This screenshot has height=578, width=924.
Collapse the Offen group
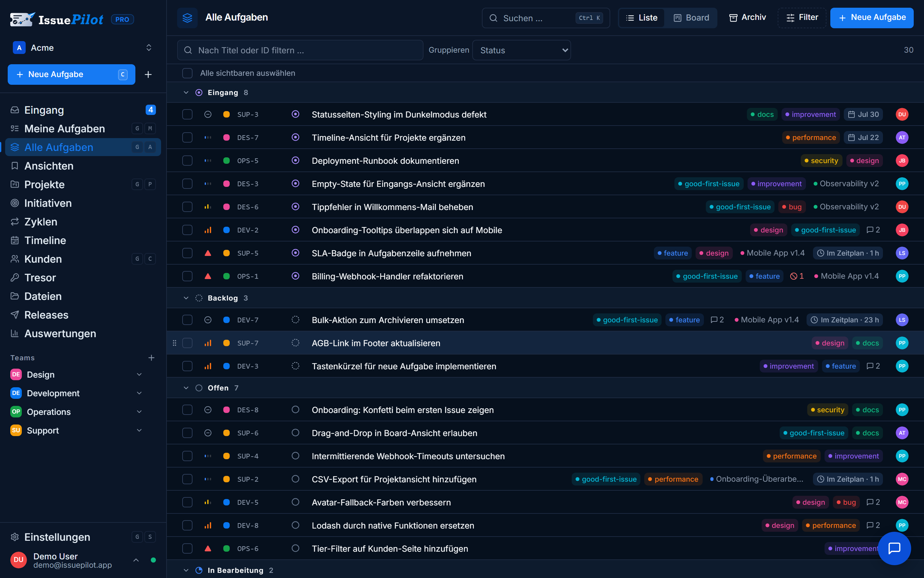tap(186, 388)
